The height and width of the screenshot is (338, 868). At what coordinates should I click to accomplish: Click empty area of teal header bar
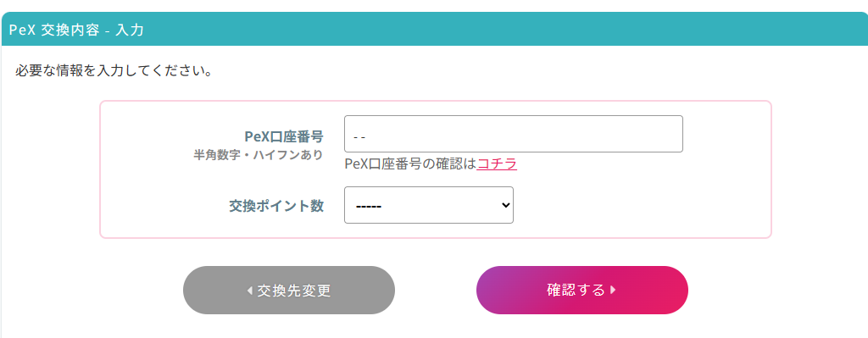tap(498, 30)
